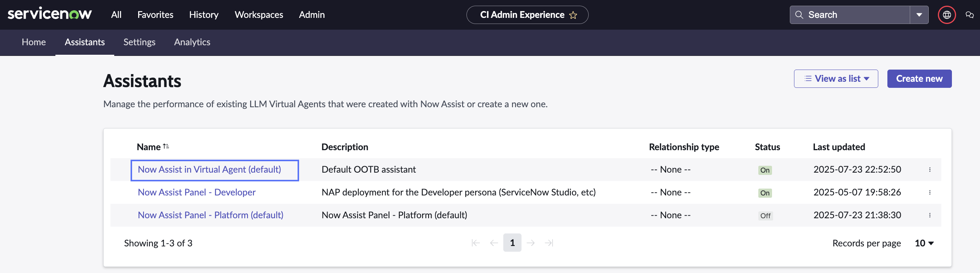Click 'Showing 1-3 of 3' text
This screenshot has height=273, width=980.
pyautogui.click(x=158, y=243)
